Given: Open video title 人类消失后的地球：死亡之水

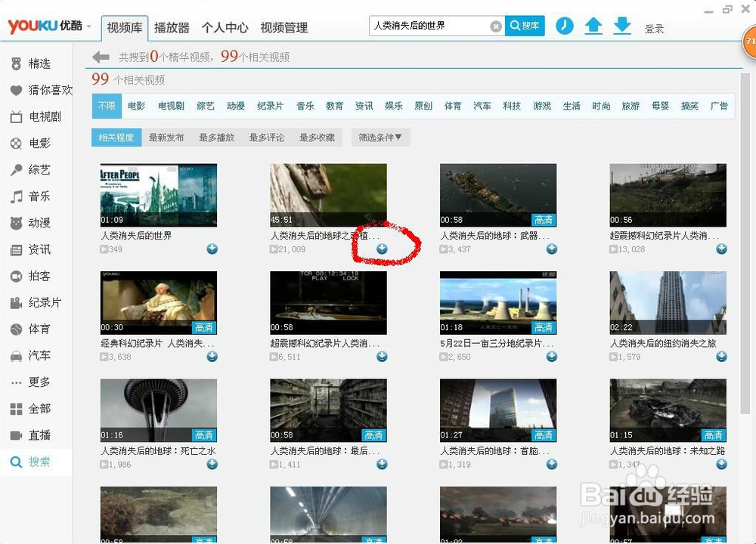Looking at the screenshot, I should coord(158,451).
